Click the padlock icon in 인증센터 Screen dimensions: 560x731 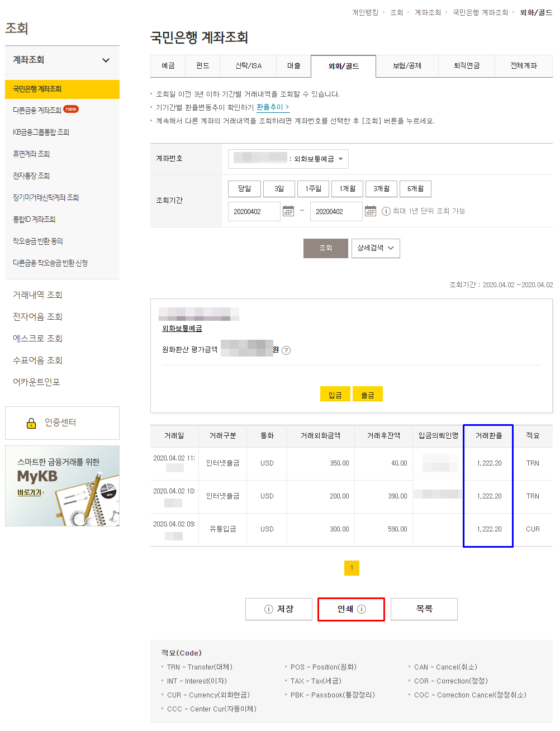31,423
